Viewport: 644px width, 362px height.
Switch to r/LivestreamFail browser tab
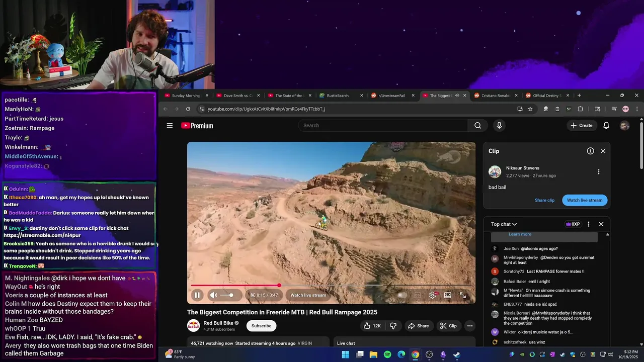[392, 96]
